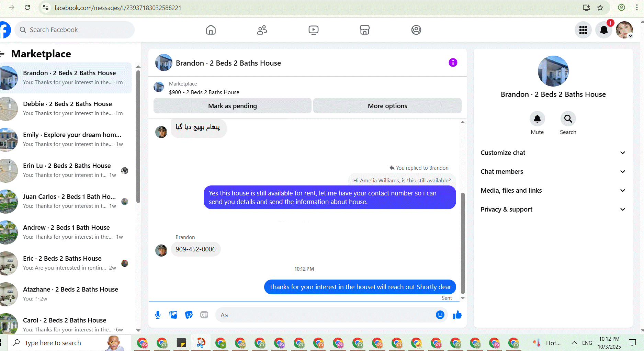Click the Brandon chat header title
The height and width of the screenshot is (351, 644).
point(228,63)
